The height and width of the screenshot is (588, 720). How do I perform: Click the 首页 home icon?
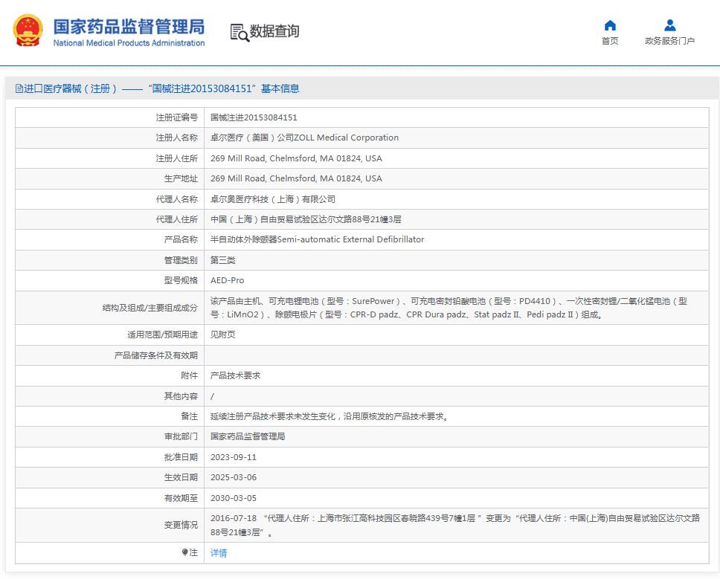pyautogui.click(x=610, y=25)
